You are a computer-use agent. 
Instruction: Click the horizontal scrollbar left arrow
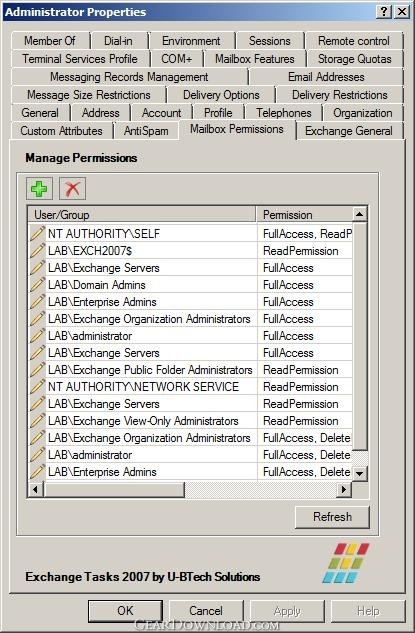click(36, 489)
